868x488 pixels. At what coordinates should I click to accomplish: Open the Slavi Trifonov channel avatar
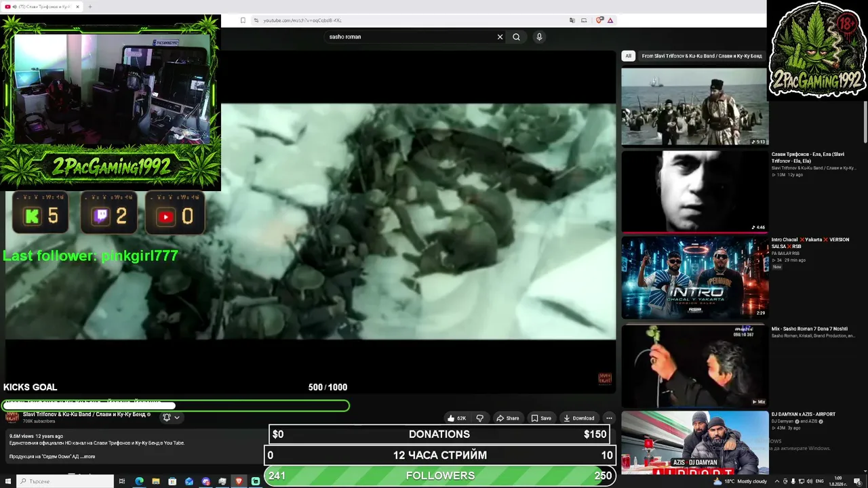pos(12,417)
